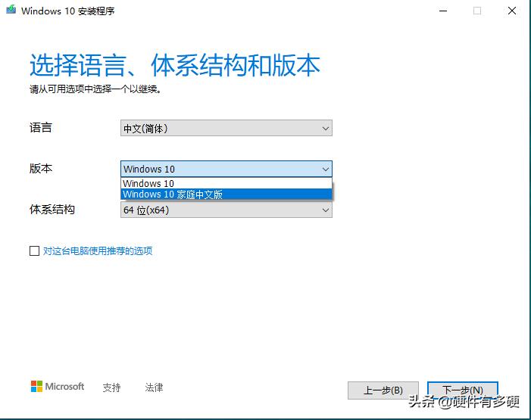
Task: Open the 体系结构 architecture dropdown
Action: pyautogui.click(x=226, y=210)
